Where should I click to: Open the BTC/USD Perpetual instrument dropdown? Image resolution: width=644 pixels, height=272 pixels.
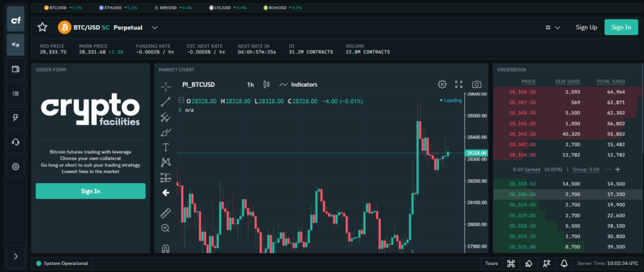pos(155,28)
